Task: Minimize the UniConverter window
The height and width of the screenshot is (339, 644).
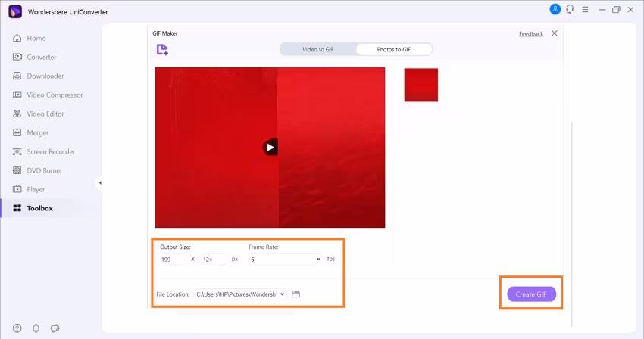Action: click(x=602, y=9)
